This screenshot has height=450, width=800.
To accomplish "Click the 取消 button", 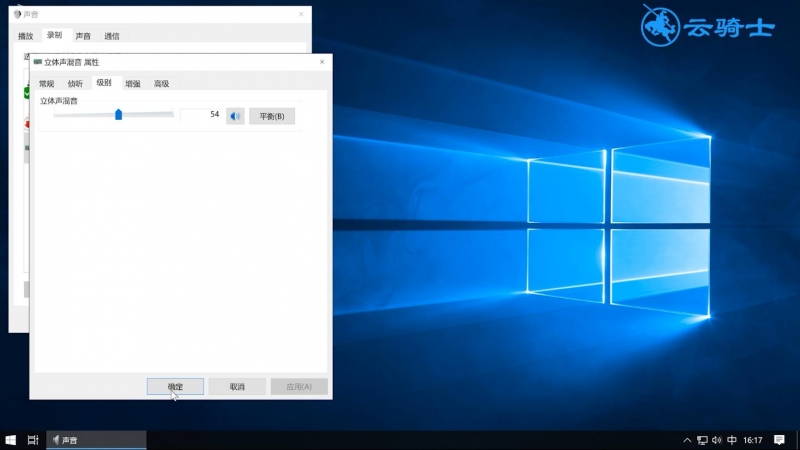I will click(237, 386).
